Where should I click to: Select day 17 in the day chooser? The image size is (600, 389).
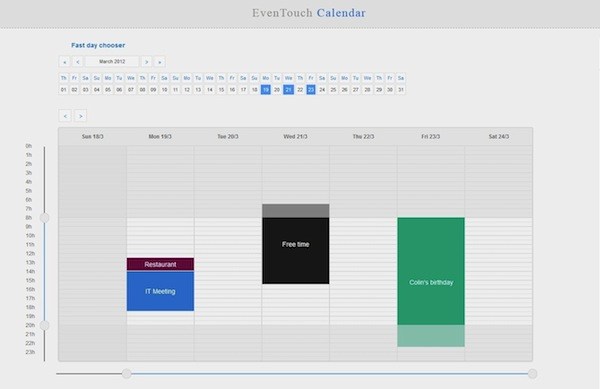click(x=243, y=90)
